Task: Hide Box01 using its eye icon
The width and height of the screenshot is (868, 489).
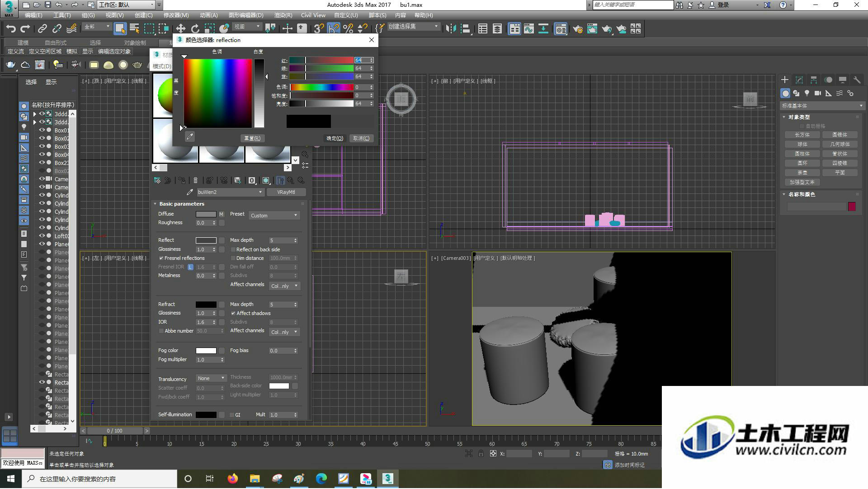Action: tap(42, 130)
